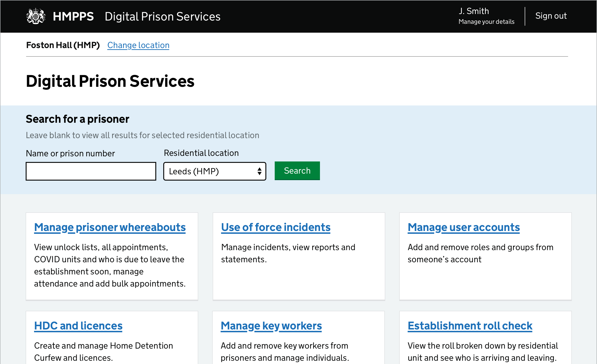
Task: Click the Search button
Action: point(297,171)
